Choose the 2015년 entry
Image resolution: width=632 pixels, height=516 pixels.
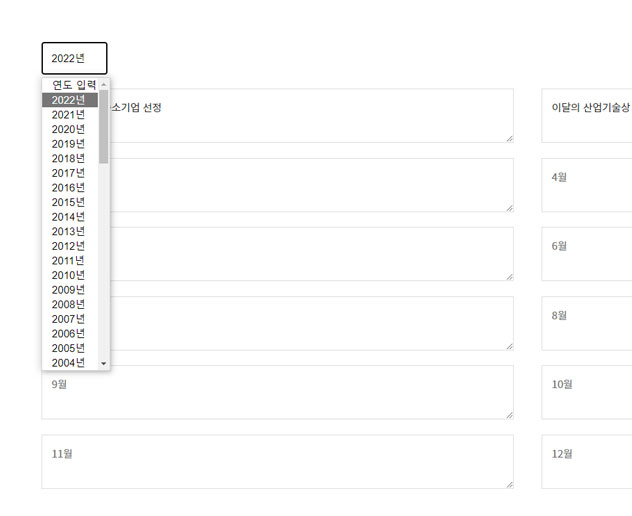70,202
